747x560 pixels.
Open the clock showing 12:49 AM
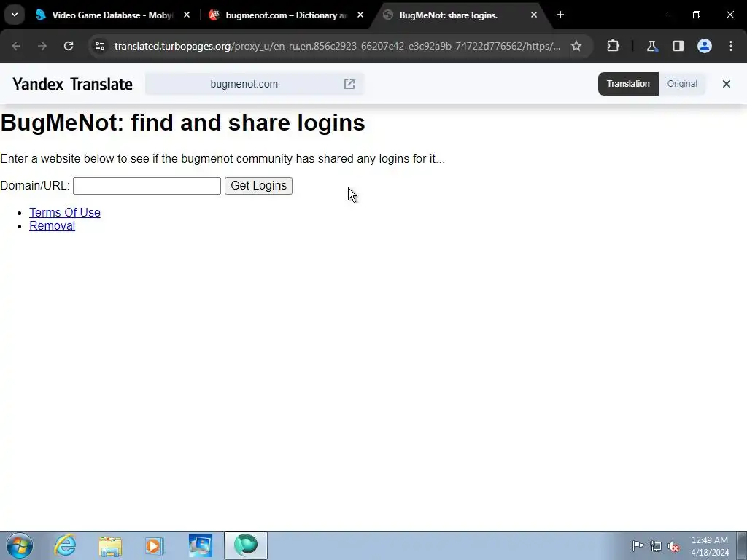pos(710,546)
